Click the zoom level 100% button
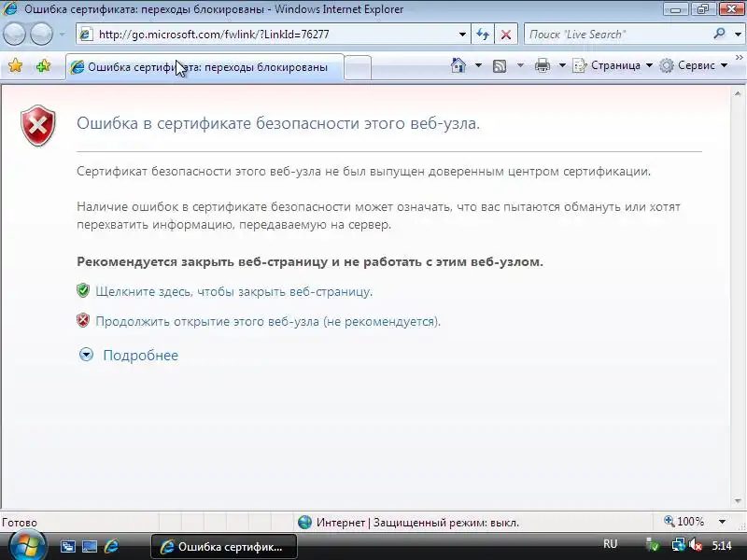 684,522
